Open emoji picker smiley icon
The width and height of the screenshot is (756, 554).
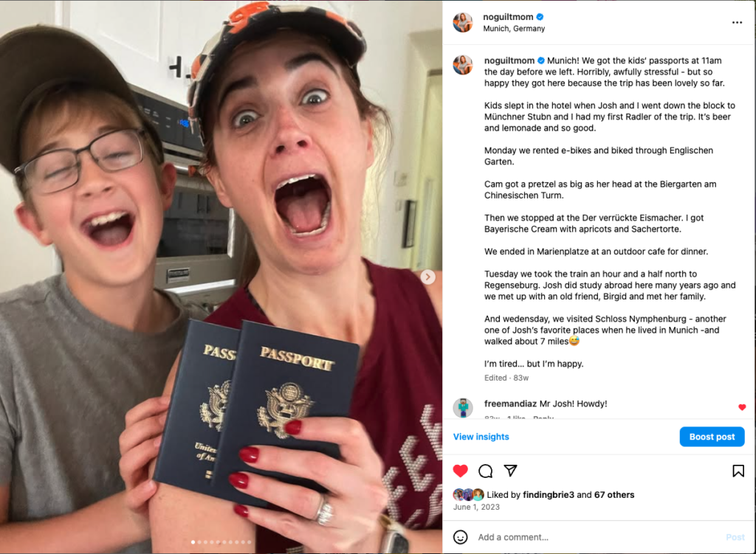click(461, 536)
